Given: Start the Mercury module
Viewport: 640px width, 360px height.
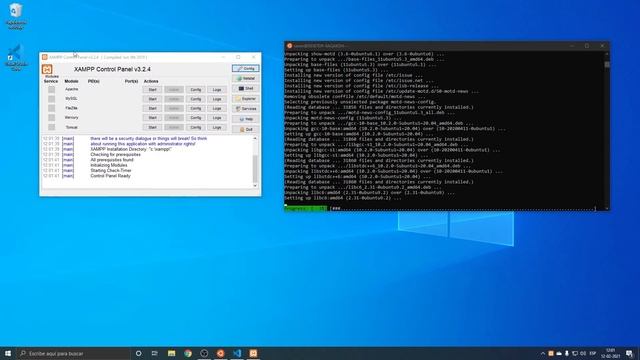Looking at the screenshot, I should (152, 118).
